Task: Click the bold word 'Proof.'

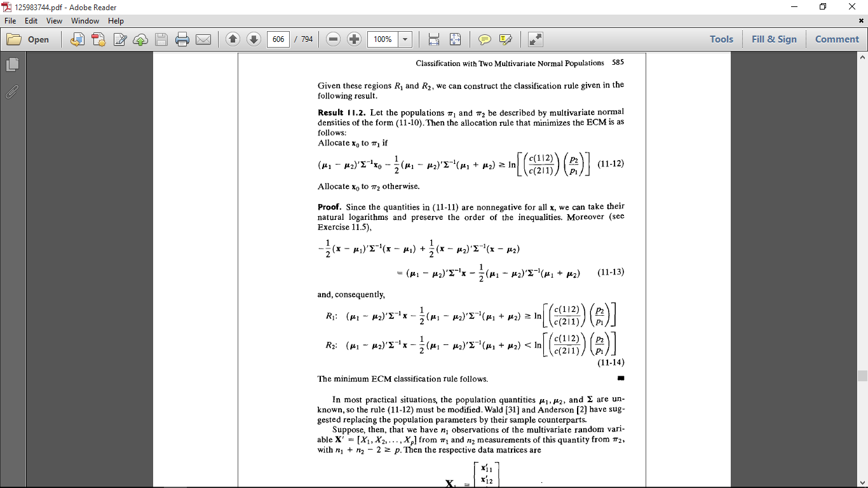Action: click(x=330, y=207)
